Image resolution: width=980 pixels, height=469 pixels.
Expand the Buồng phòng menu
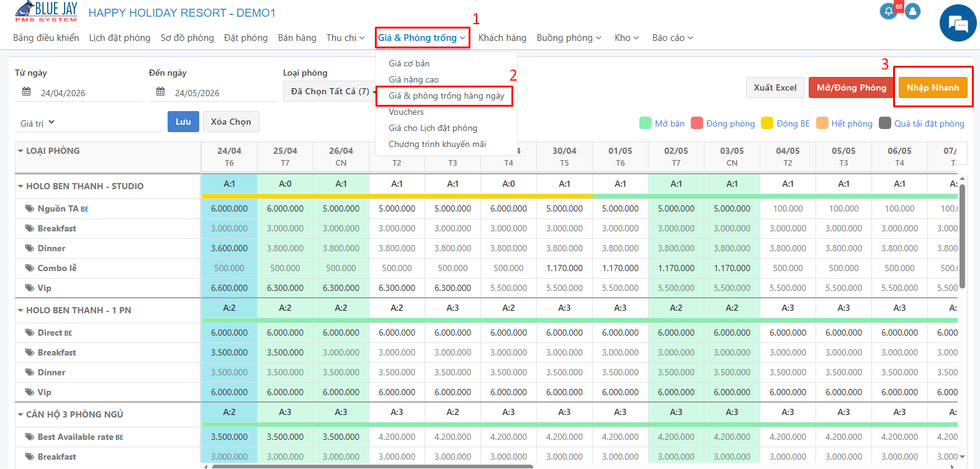[569, 38]
